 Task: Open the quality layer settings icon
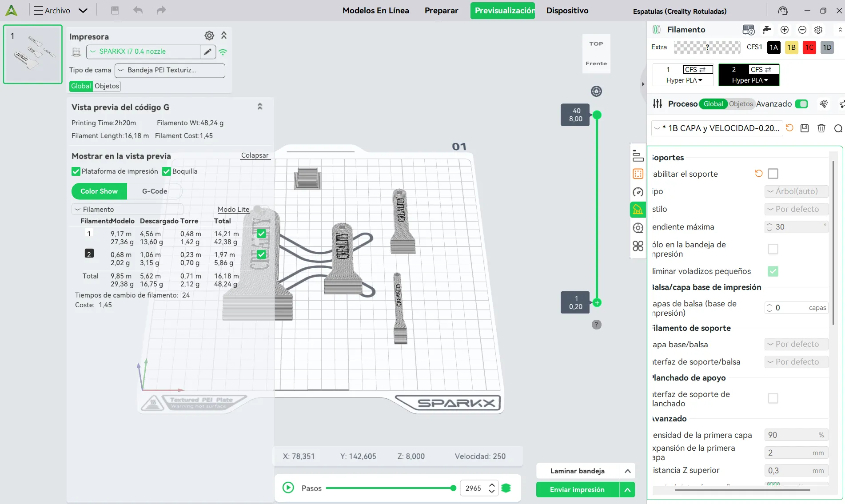tap(638, 155)
